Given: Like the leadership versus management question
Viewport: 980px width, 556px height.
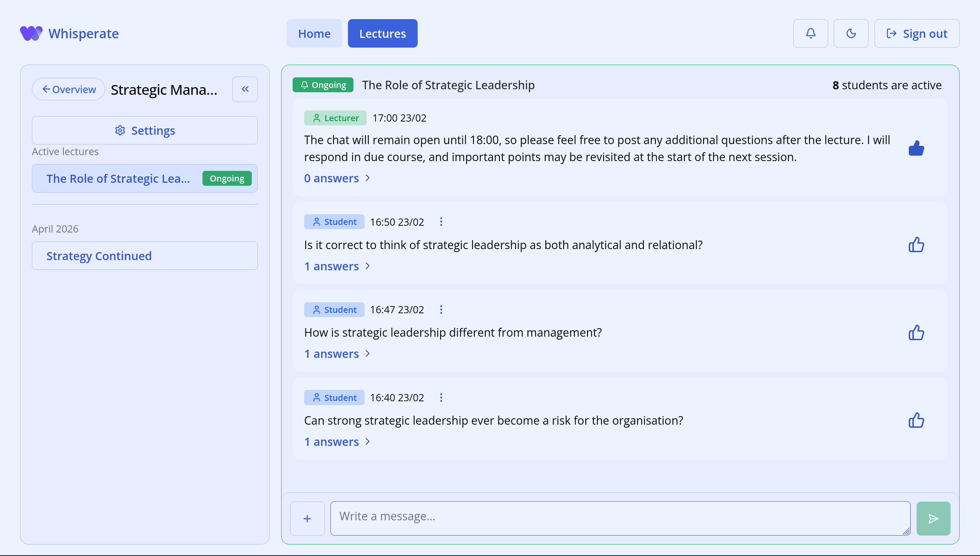Looking at the screenshot, I should tap(917, 332).
